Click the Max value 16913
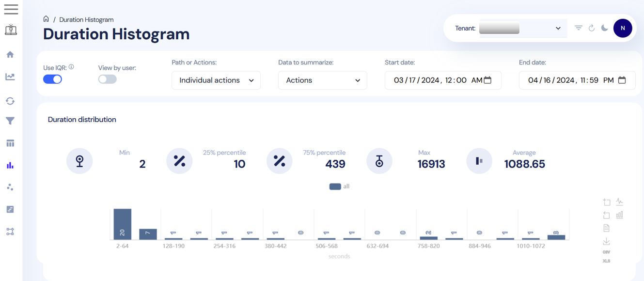 (x=431, y=164)
